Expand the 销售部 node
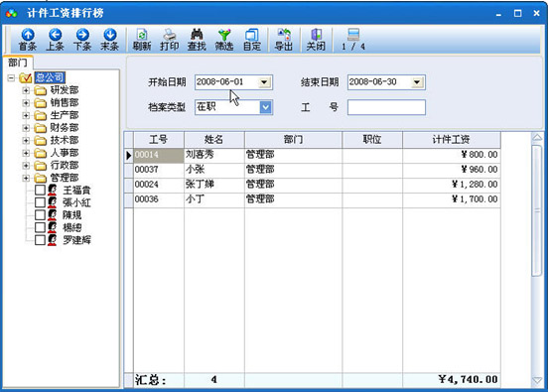This screenshot has width=549, height=392. click(x=26, y=103)
